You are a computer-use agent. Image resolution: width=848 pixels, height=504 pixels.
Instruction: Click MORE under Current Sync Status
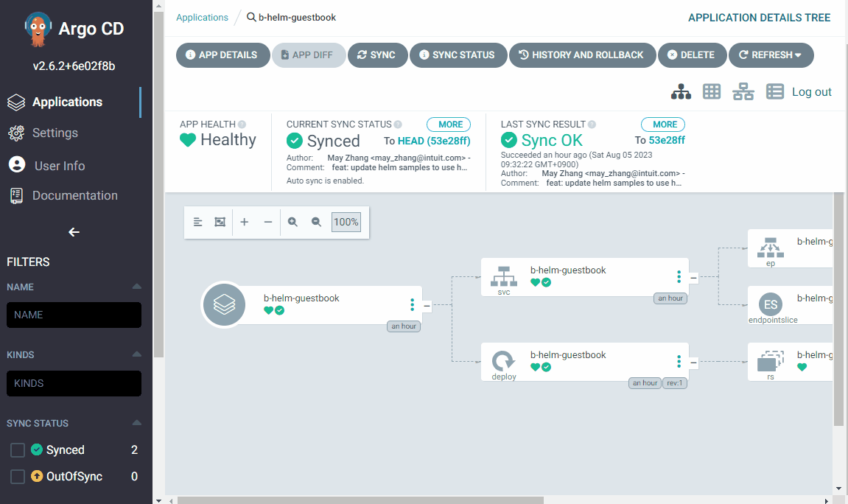(449, 125)
